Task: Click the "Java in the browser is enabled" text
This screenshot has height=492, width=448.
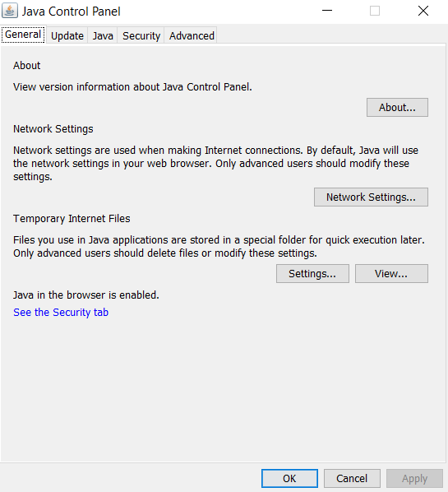Action: coord(86,295)
